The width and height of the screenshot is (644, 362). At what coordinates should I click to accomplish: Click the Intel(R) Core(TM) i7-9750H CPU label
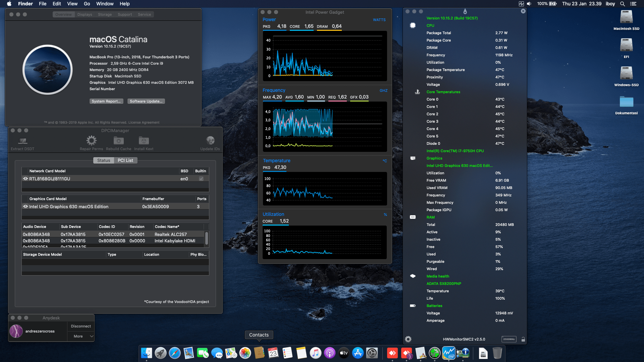point(455,151)
